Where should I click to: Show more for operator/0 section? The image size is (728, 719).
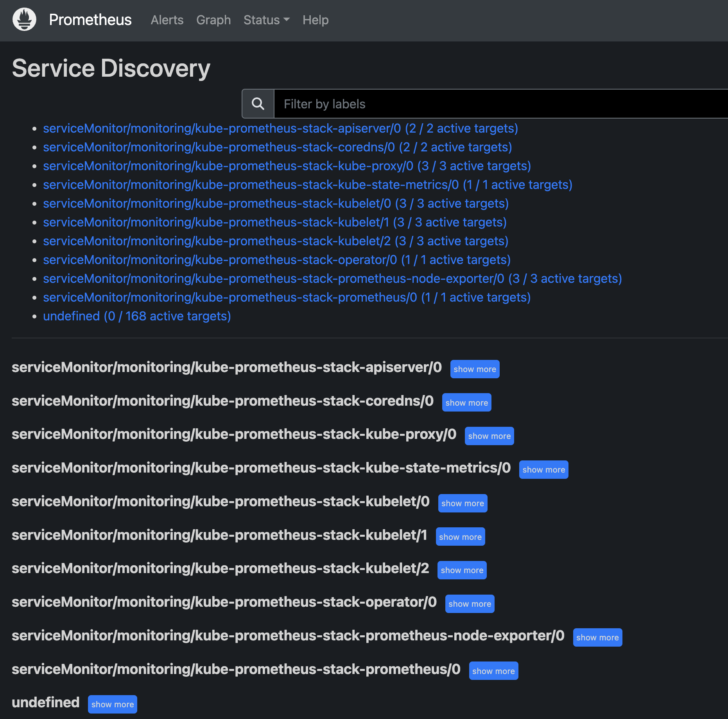click(x=470, y=604)
